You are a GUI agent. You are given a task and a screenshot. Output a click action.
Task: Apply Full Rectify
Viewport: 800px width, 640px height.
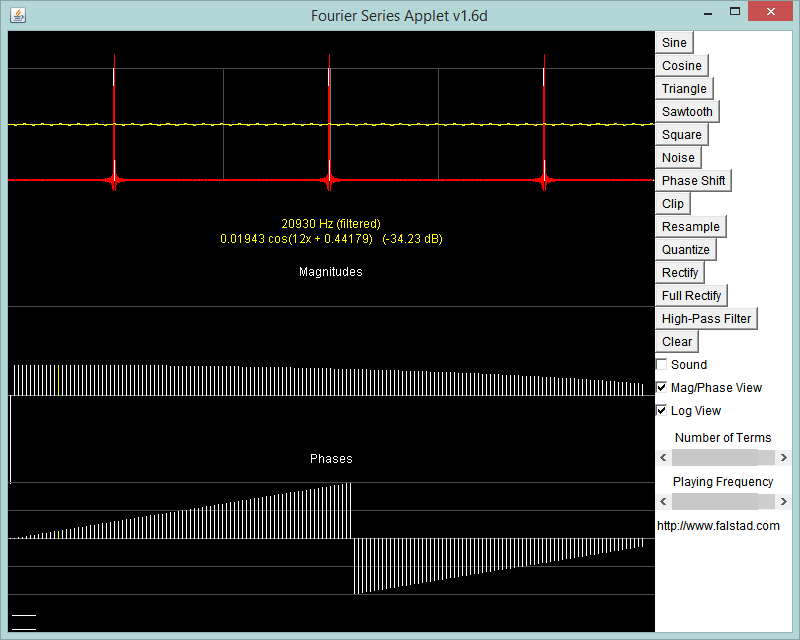691,296
